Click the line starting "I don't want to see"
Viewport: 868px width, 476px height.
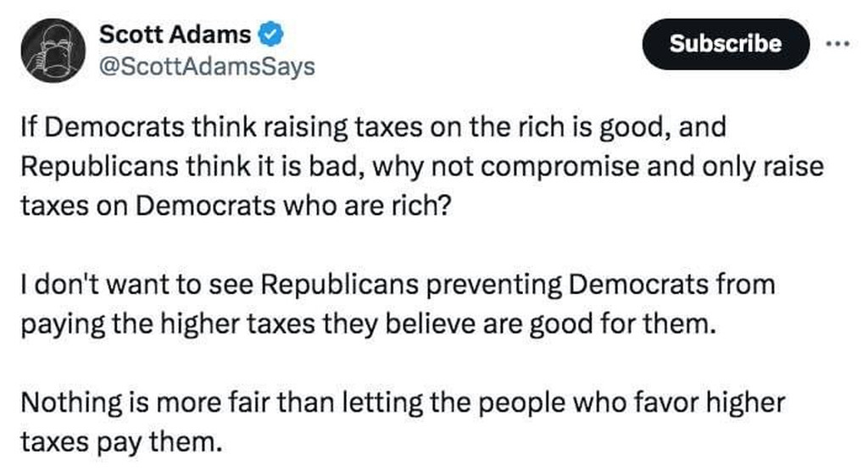[397, 284]
